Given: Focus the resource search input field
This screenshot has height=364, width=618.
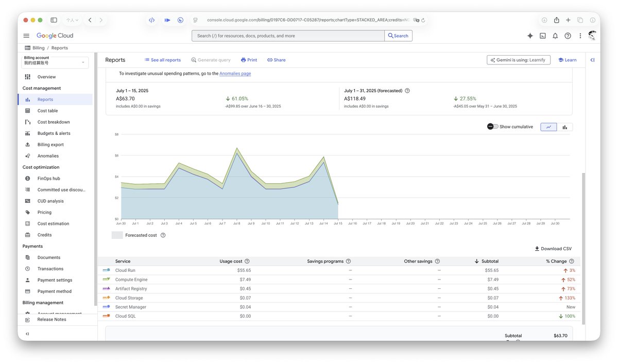Looking at the screenshot, I should coord(288,36).
